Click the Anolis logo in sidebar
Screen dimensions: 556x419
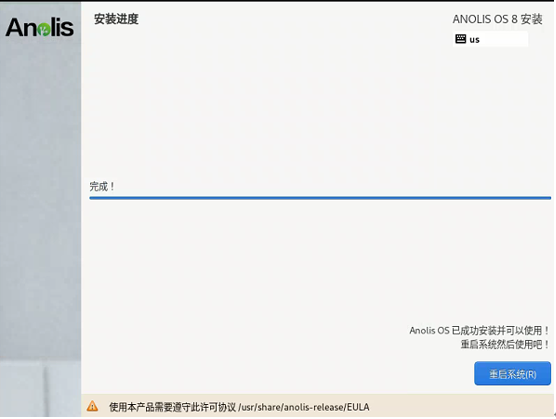click(40, 27)
